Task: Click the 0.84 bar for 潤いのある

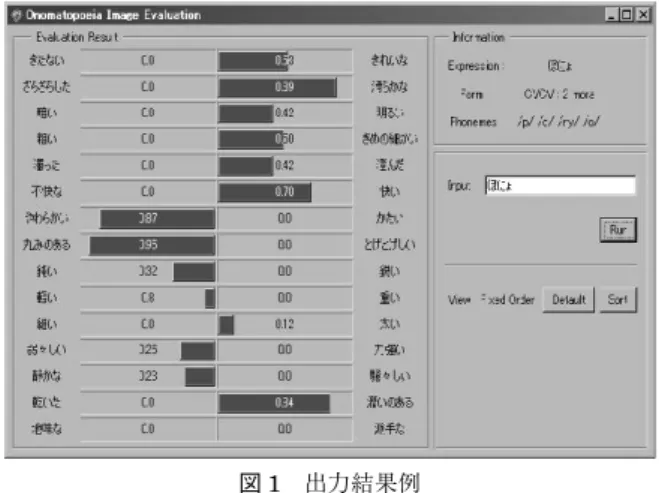Action: (274, 403)
